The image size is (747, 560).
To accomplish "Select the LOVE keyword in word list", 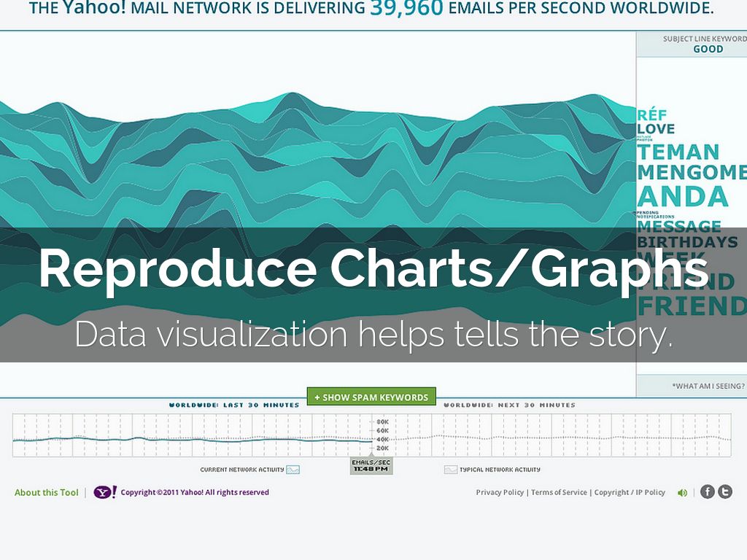I will point(656,130).
